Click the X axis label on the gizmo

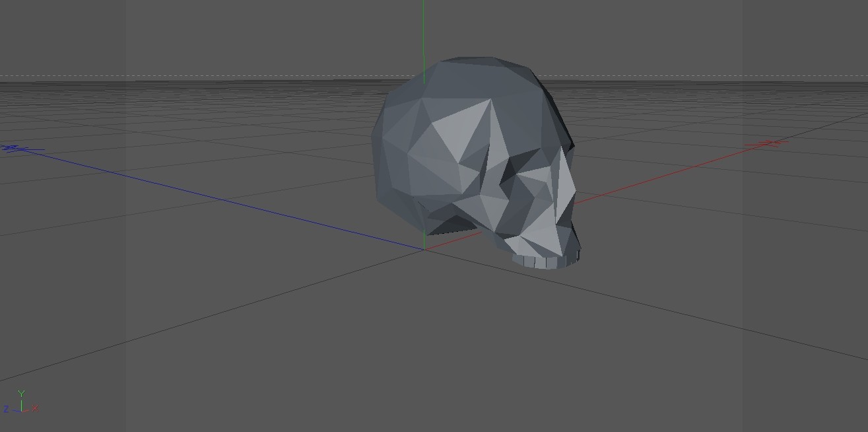point(35,408)
